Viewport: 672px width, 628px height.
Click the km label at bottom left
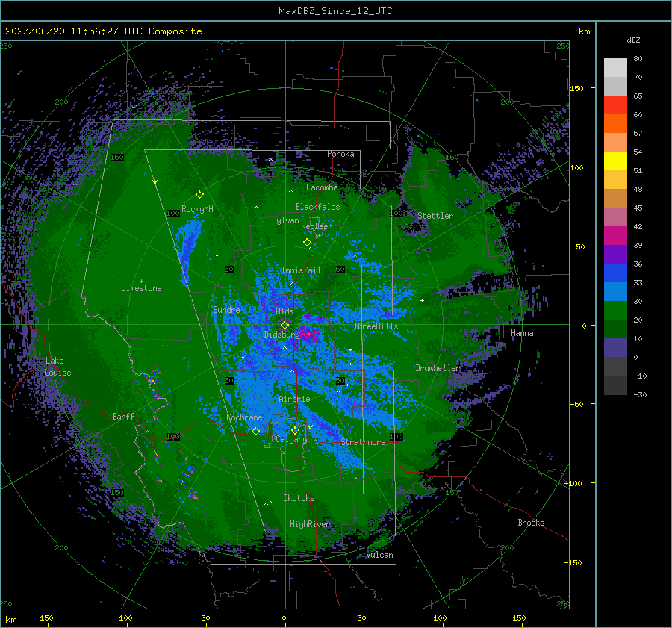[x=10, y=620]
